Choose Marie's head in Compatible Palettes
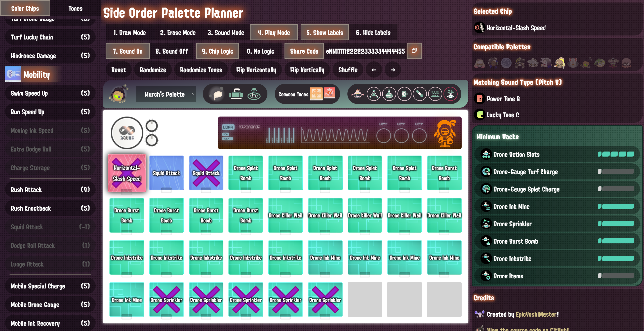This screenshot has height=331, width=644. coord(533,63)
